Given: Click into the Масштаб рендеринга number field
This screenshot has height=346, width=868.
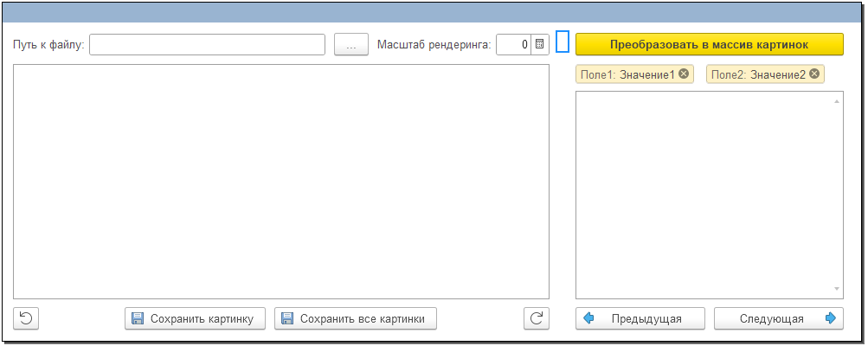Looking at the screenshot, I should (512, 44).
